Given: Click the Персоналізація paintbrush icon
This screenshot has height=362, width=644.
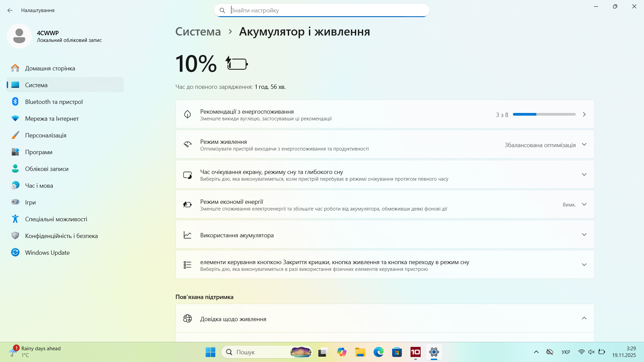Looking at the screenshot, I should [x=15, y=135].
